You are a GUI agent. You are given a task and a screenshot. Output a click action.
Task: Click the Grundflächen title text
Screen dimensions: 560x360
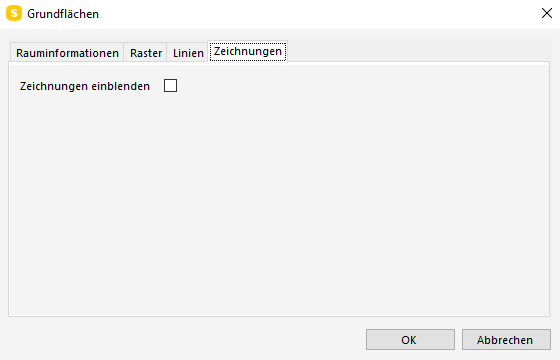[x=63, y=14]
